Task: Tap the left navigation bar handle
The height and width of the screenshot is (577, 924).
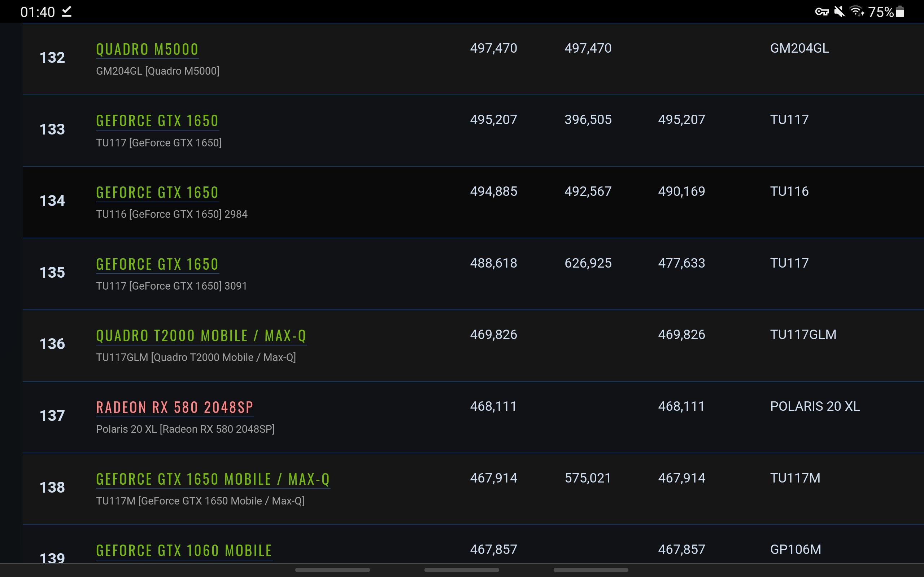Action: coord(332,570)
